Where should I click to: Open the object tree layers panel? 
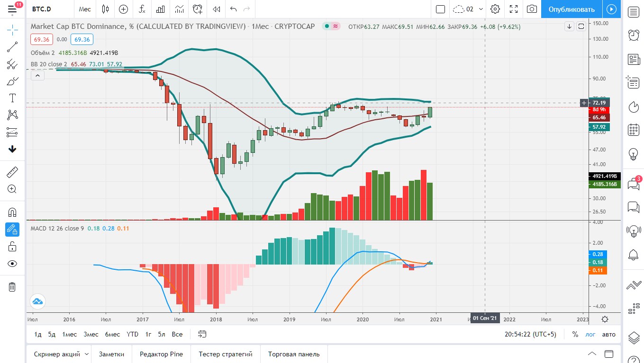click(x=633, y=338)
